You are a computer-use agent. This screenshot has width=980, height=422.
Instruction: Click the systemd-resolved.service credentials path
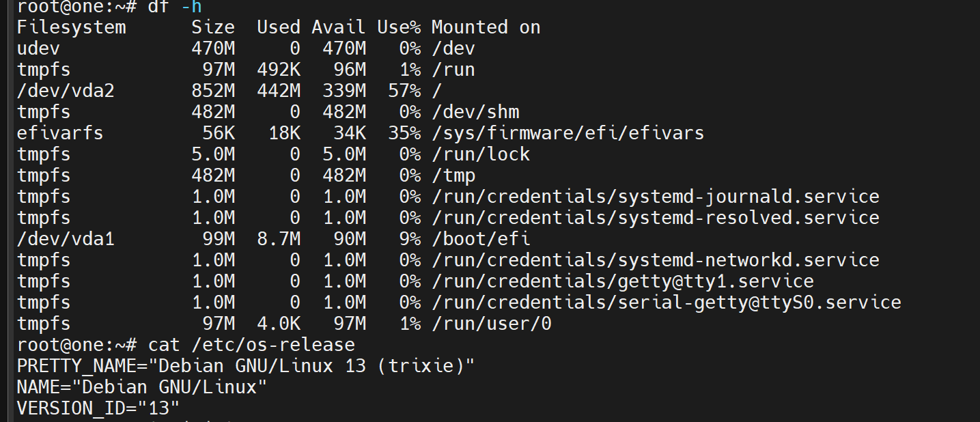click(x=656, y=218)
